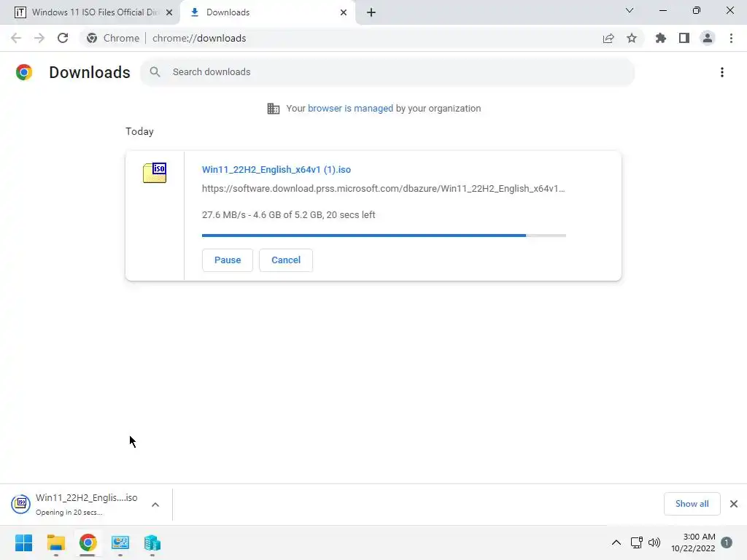Pause the ISO download
The image size is (747, 560).
point(228,260)
